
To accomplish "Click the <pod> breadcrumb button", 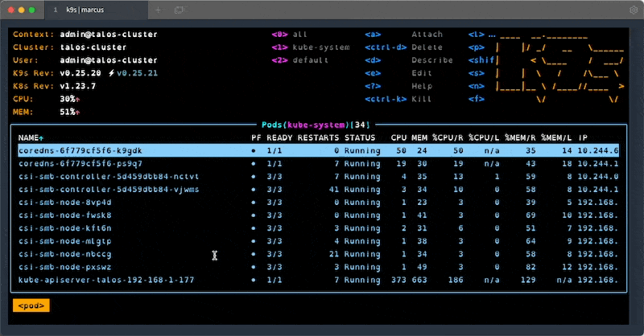I will [x=31, y=305].
